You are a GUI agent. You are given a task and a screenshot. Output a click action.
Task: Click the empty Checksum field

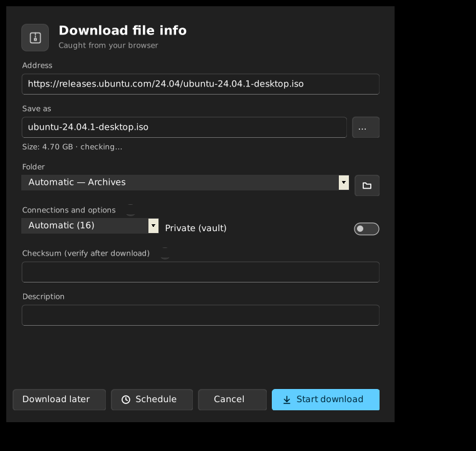200,272
